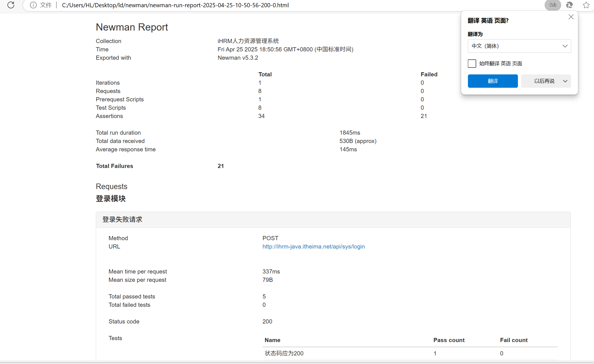This screenshot has height=364, width=594.
Task: Click the page reload icon
Action: pyautogui.click(x=11, y=5)
